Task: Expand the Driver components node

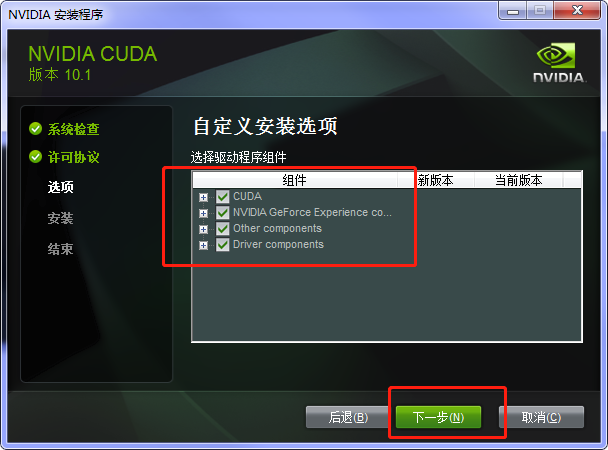Action: click(x=203, y=245)
